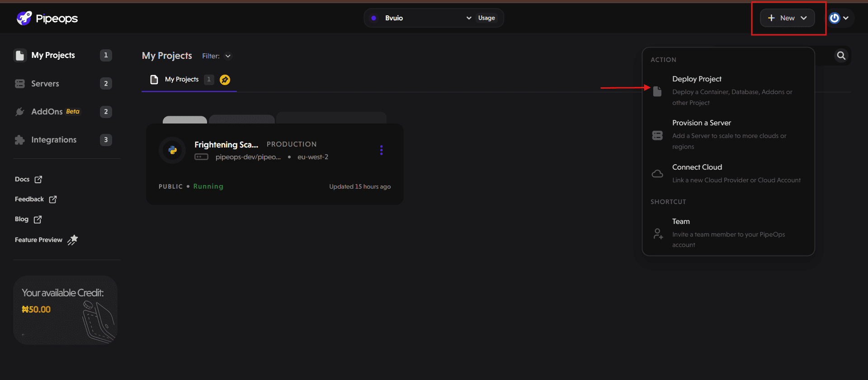Viewport: 868px width, 380px height.
Task: Click the Python project icon
Action: (x=172, y=150)
